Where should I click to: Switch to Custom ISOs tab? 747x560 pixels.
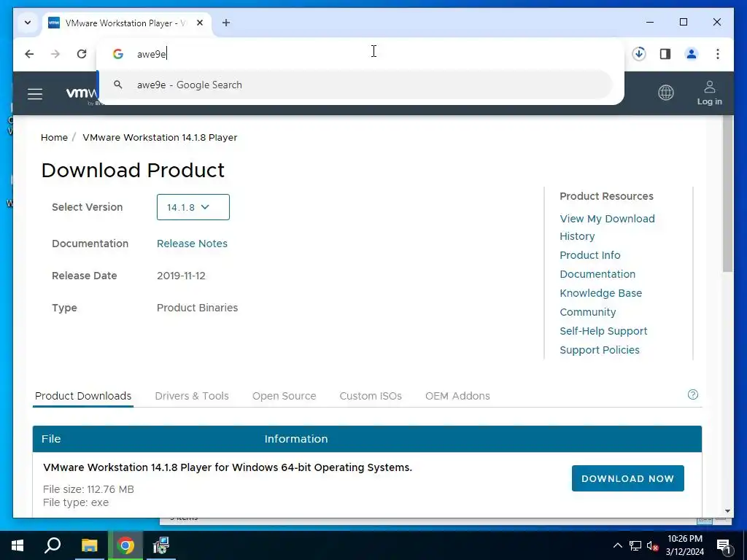tap(371, 396)
